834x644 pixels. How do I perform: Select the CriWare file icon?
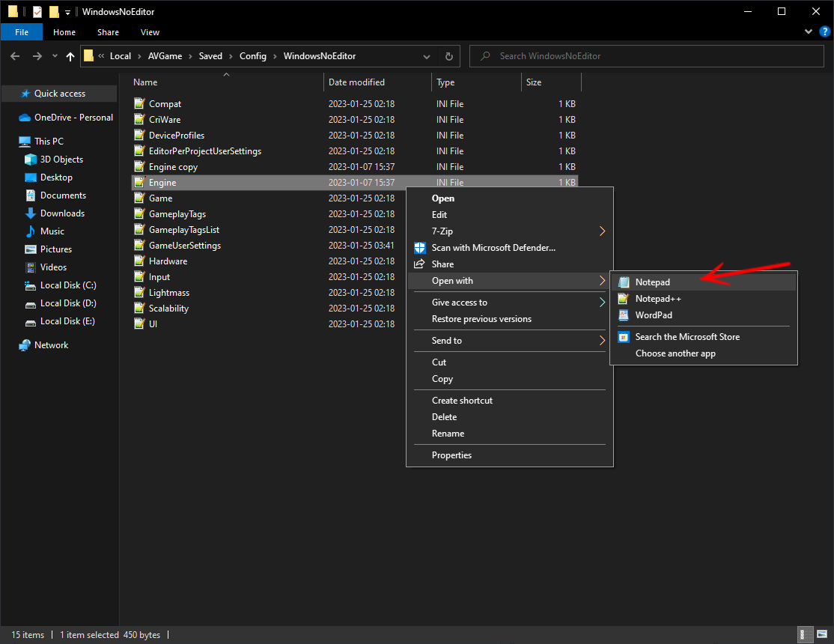[x=139, y=119]
